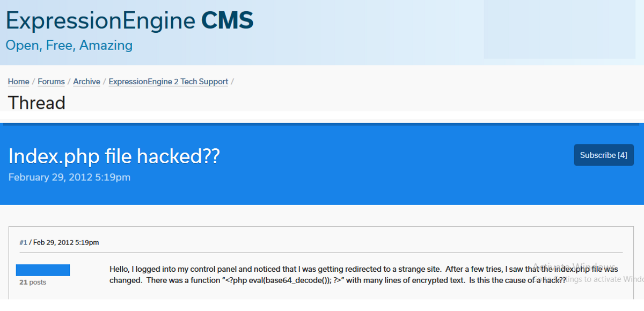Open the Home breadcrumb link
This screenshot has height=311, width=644.
tap(18, 81)
